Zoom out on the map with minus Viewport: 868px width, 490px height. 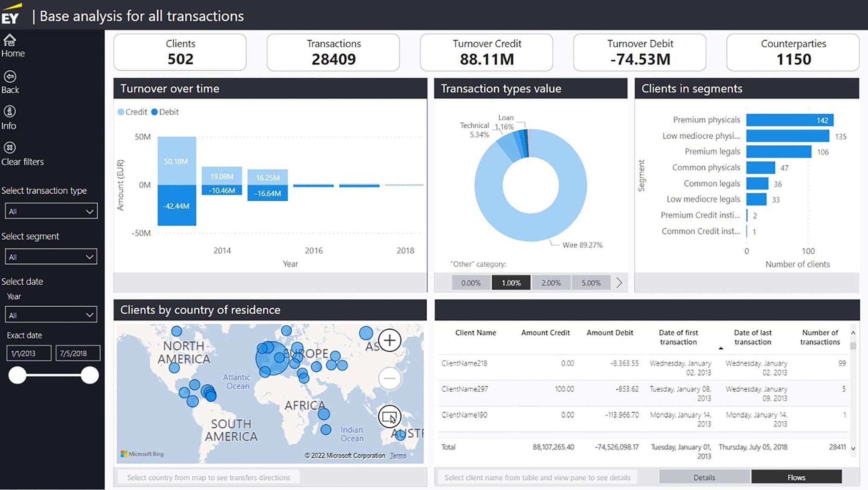[389, 378]
